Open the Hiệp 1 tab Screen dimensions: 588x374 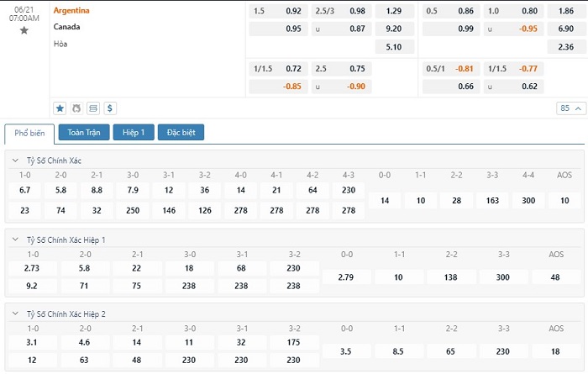coord(134,133)
